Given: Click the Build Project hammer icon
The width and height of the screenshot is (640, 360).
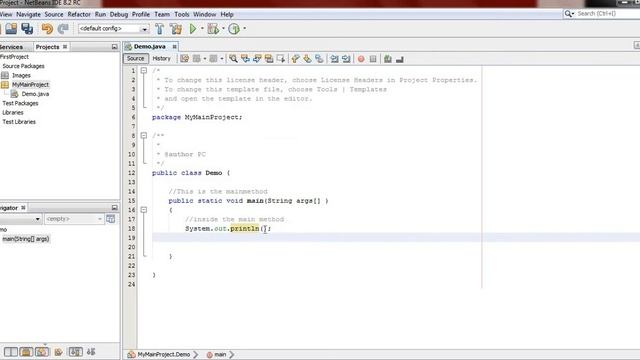Looking at the screenshot, I should (x=160, y=29).
